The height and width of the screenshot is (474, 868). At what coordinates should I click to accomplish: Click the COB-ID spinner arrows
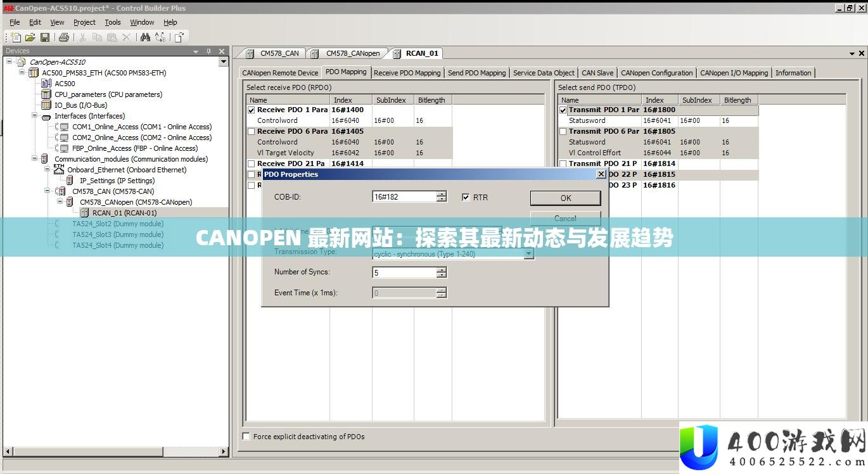[442, 197]
